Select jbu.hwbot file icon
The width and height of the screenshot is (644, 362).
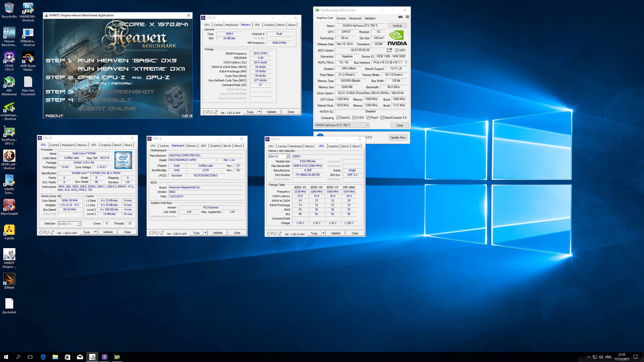[x=9, y=306]
